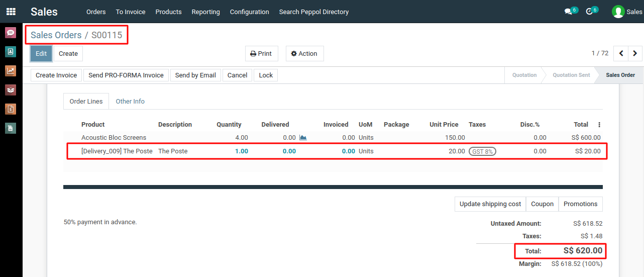Image resolution: width=644 pixels, height=277 pixels.
Task: Click the Acoustic Bloc Screens product row
Action: tap(333, 138)
